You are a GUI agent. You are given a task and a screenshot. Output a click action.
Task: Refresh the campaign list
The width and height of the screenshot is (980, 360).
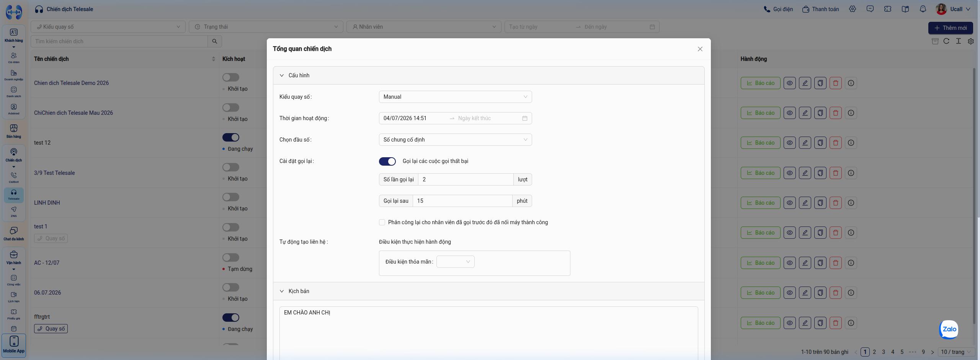tap(946, 41)
